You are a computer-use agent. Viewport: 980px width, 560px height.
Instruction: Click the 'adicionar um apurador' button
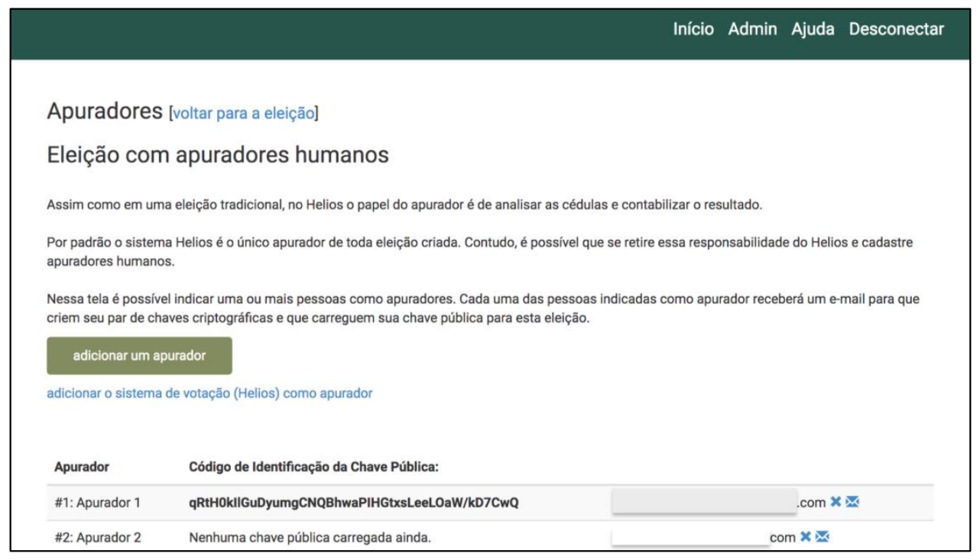[139, 355]
